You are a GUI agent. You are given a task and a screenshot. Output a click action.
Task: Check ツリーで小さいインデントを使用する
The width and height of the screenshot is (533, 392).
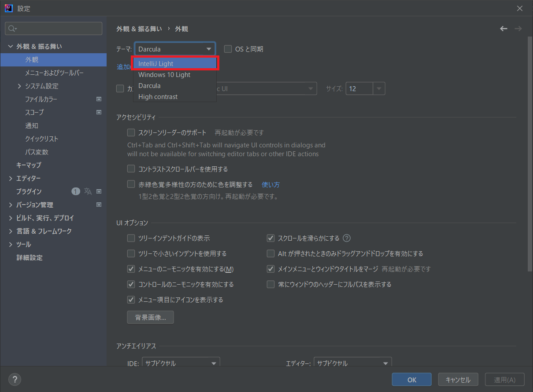pyautogui.click(x=131, y=253)
